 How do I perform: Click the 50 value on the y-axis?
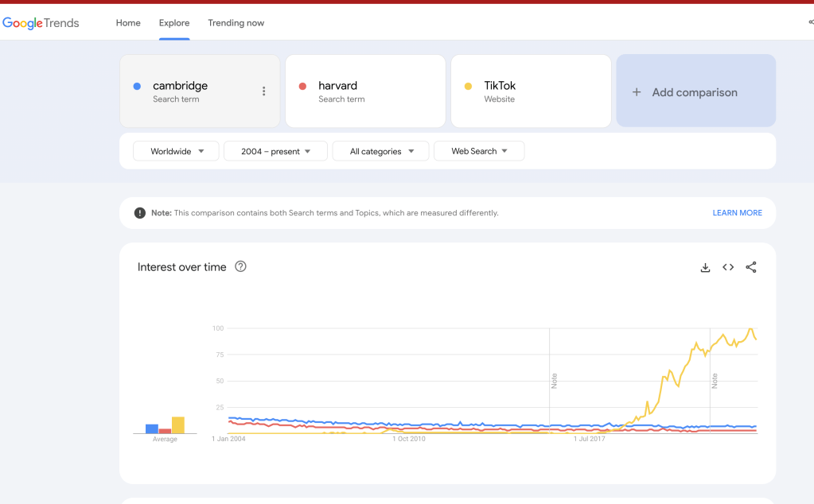[220, 381]
